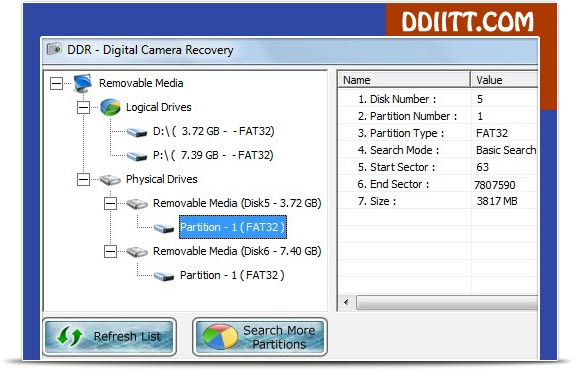
Task: Click the Logical Drives globe icon
Action: tap(110, 107)
